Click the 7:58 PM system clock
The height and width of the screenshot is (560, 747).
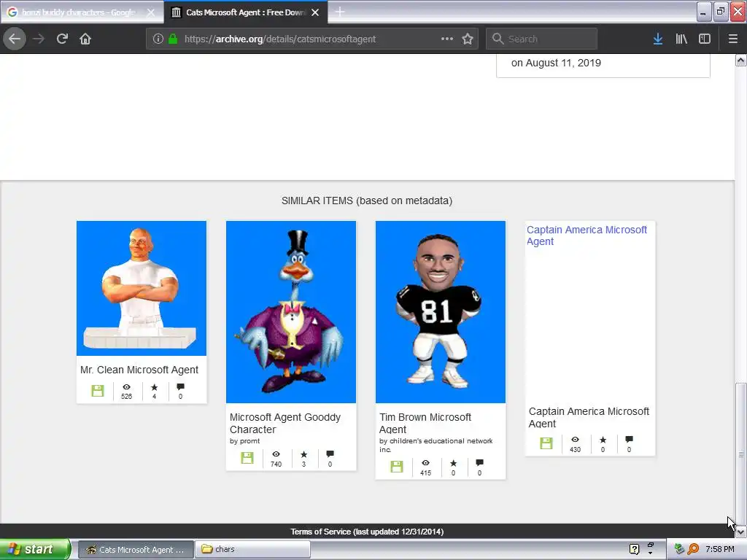coord(720,549)
